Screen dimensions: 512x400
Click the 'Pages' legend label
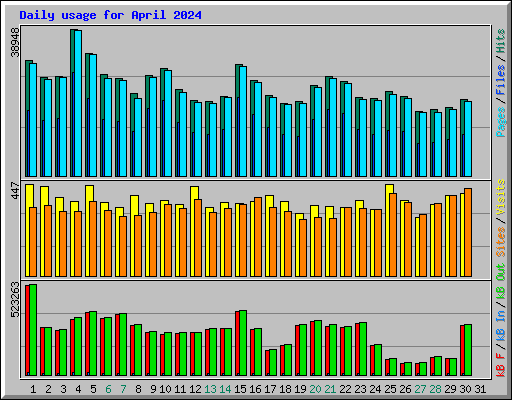[500, 122]
